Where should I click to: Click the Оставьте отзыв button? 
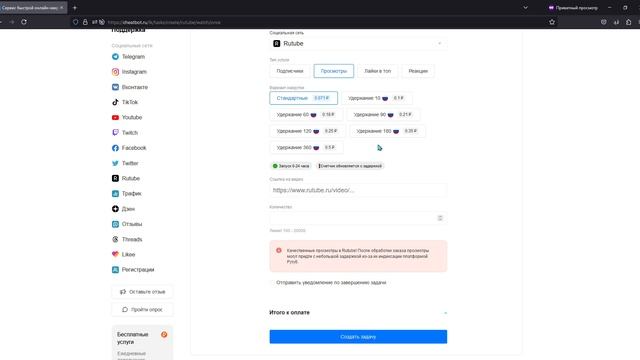(142, 292)
